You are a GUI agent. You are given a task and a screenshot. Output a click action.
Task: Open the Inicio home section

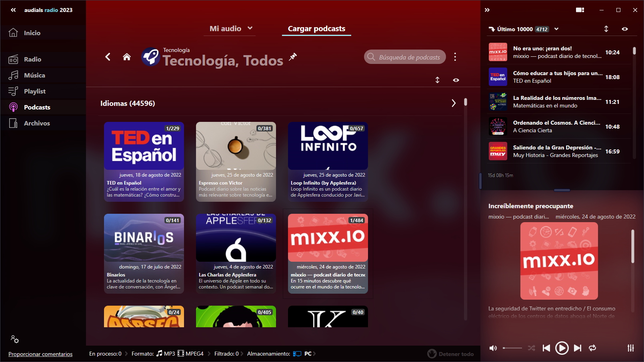(43, 33)
